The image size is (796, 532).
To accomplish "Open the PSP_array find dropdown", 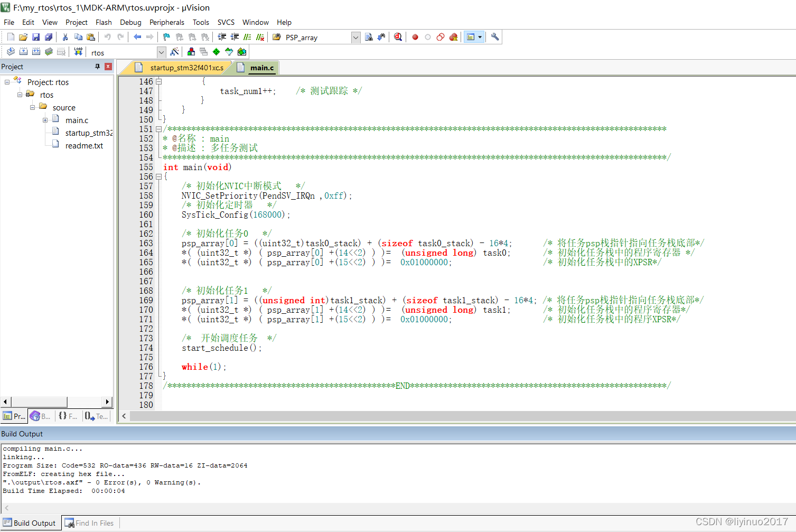I will (x=355, y=38).
